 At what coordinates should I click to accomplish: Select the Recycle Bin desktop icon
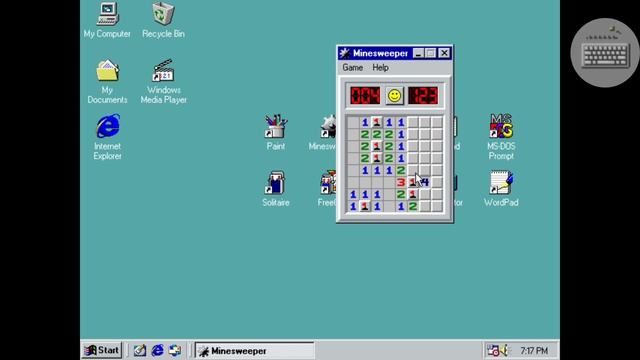[x=163, y=21]
